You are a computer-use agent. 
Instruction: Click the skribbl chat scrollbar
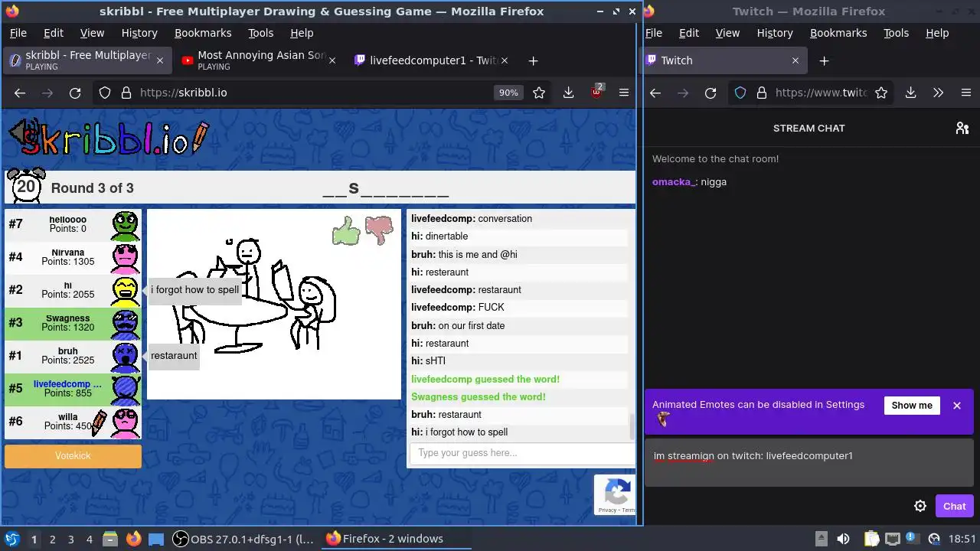632,427
